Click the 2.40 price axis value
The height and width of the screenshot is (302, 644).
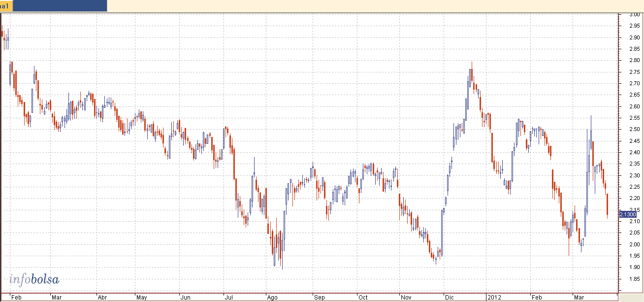[x=635, y=152]
